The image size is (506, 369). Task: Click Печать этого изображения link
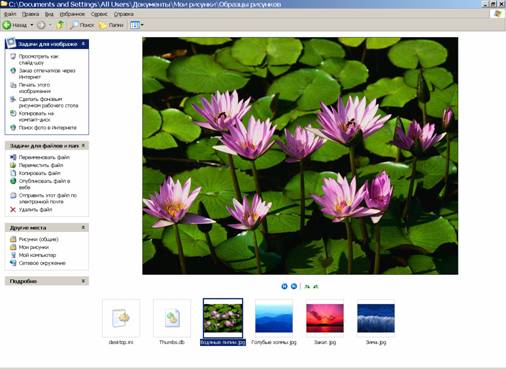35,88
